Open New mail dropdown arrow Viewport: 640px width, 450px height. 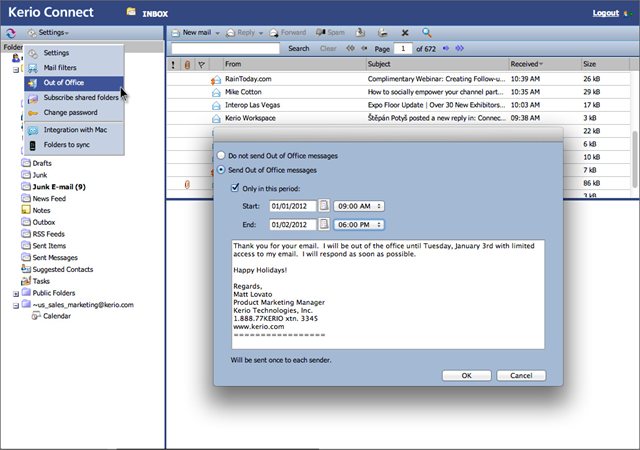(x=218, y=33)
